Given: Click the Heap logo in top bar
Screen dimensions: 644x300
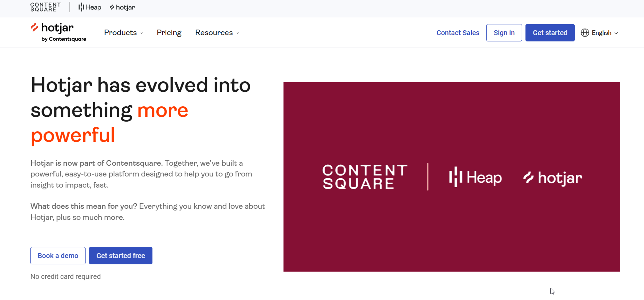Looking at the screenshot, I should click(x=90, y=7).
